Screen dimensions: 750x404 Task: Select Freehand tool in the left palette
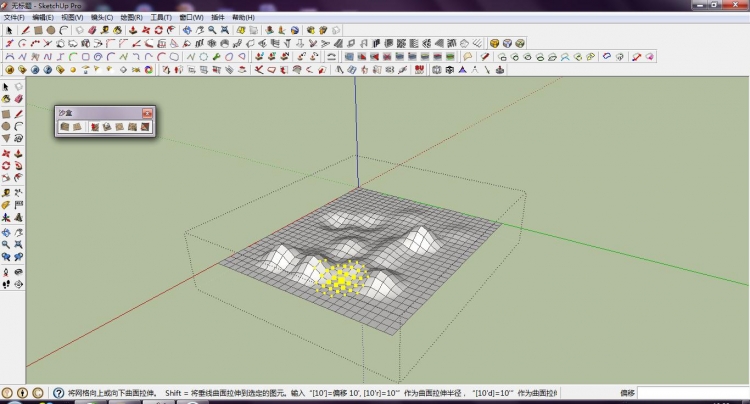click(18, 138)
